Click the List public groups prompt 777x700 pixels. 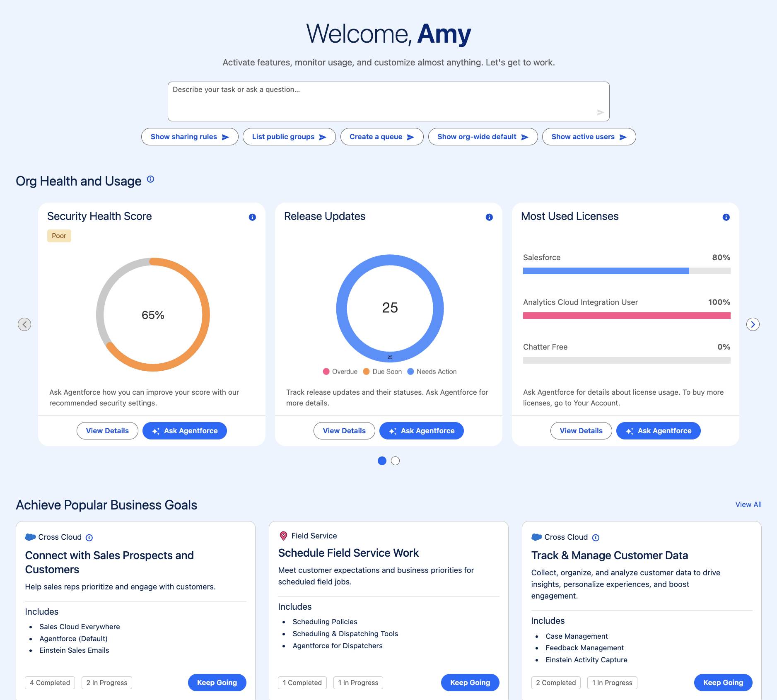[289, 137]
